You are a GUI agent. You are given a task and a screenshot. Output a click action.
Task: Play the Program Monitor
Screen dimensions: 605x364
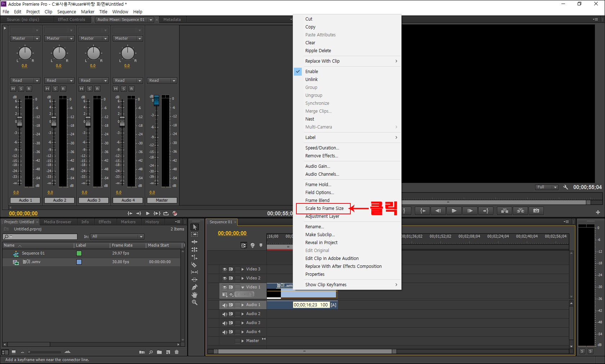[x=454, y=211]
